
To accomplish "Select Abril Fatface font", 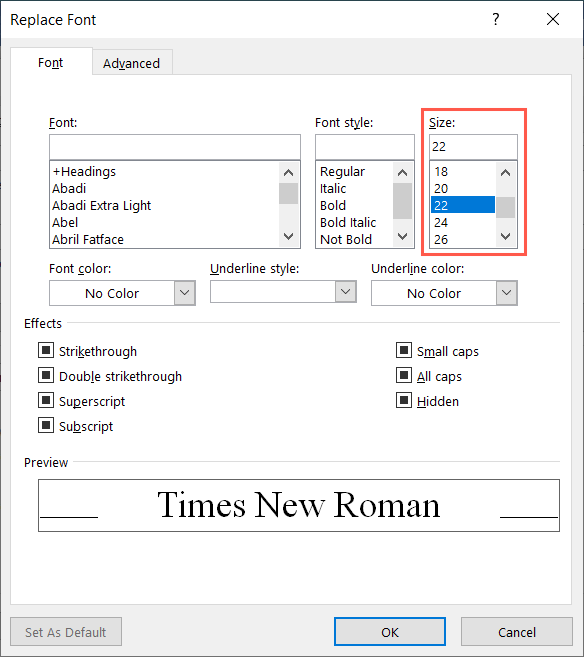I will coord(164,239).
